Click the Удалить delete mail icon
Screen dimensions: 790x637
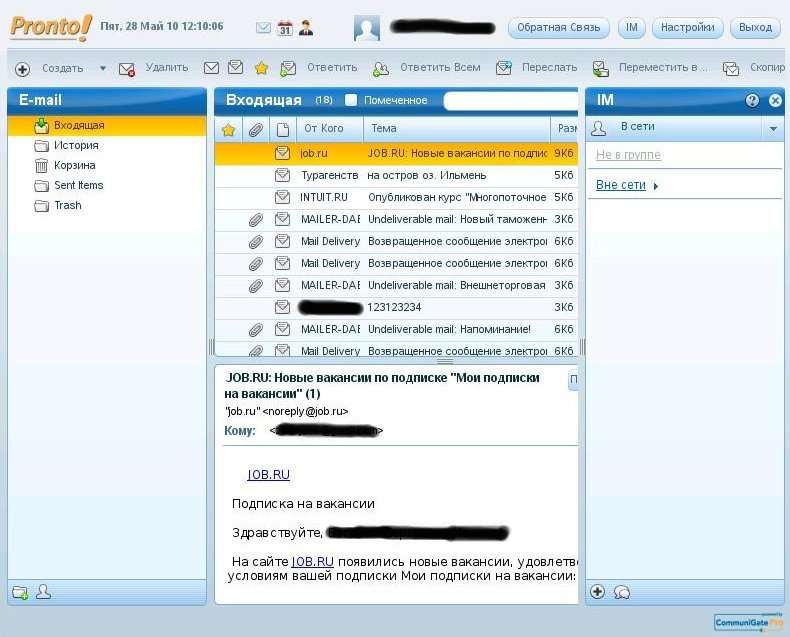pyautogui.click(x=126, y=69)
